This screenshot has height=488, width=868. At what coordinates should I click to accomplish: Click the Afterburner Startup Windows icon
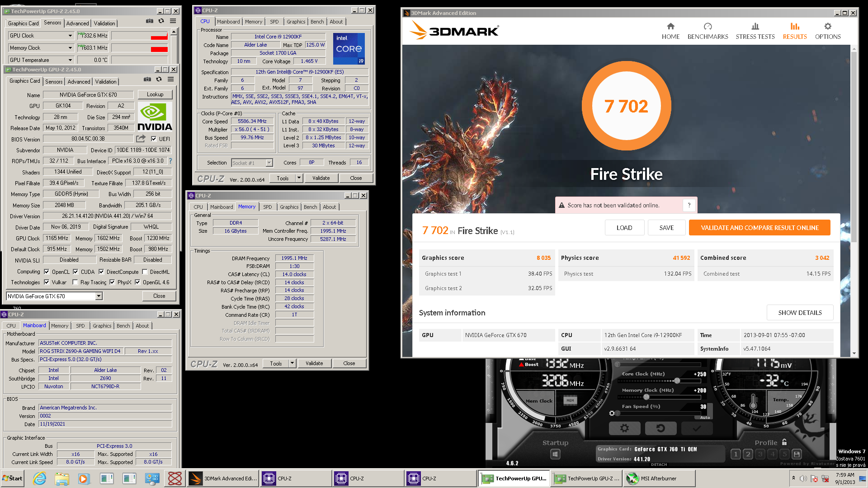pyautogui.click(x=555, y=454)
